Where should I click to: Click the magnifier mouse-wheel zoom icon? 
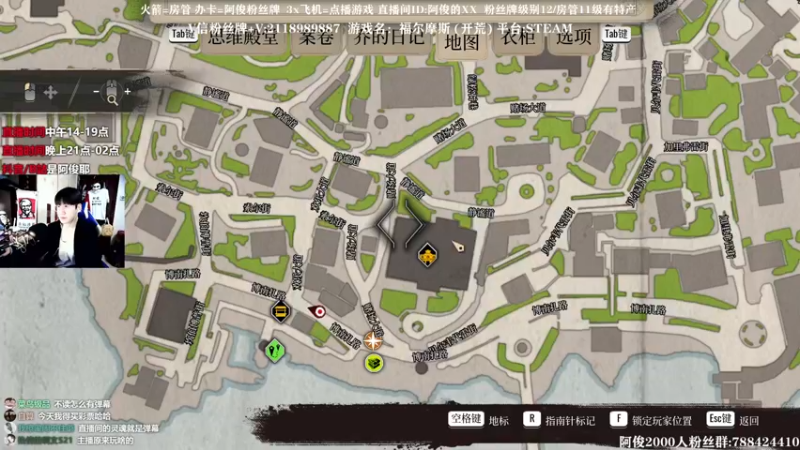point(112,93)
